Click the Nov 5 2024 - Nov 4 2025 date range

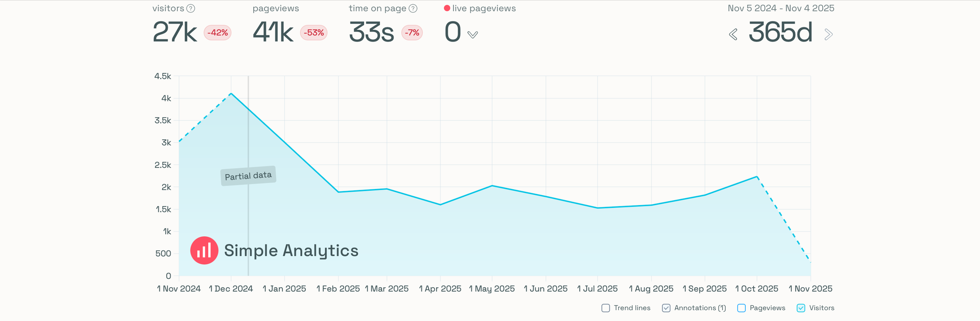[781, 8]
